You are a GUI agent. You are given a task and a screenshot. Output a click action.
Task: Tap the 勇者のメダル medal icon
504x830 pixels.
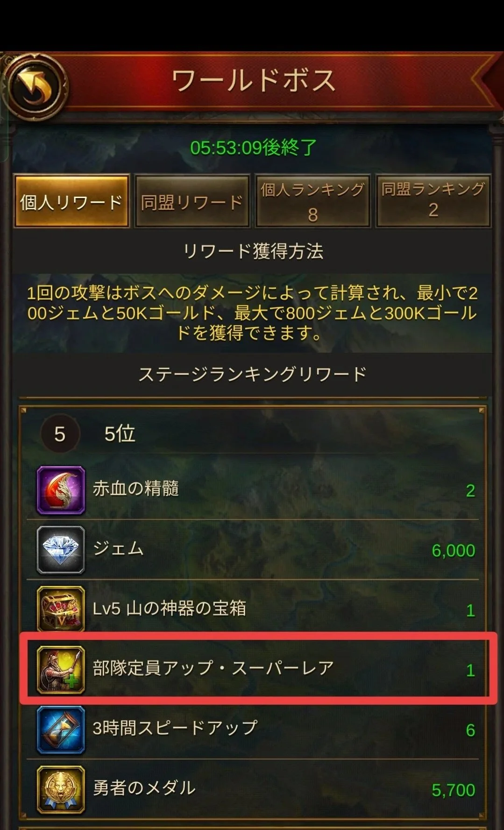[61, 789]
